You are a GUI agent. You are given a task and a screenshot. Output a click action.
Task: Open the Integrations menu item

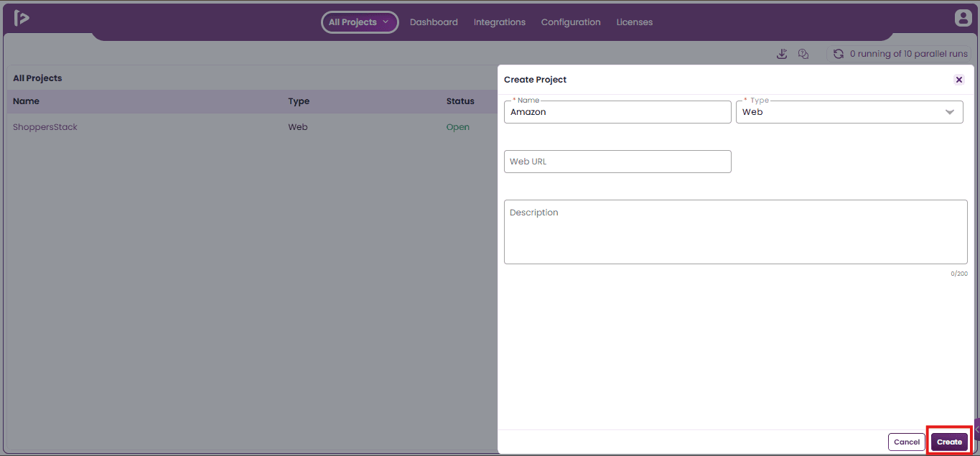(x=500, y=22)
